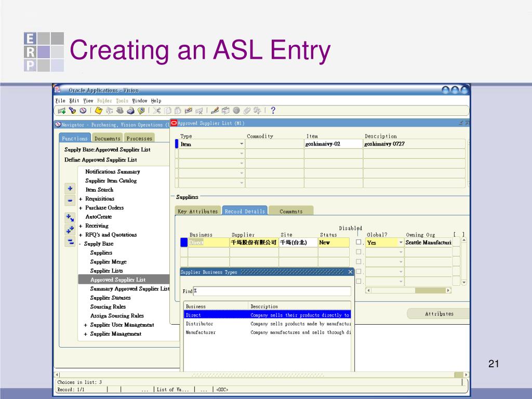Expand the RFQ's and Quotations node
Image resolution: width=532 pixels, height=399 pixels.
pyautogui.click(x=81, y=235)
